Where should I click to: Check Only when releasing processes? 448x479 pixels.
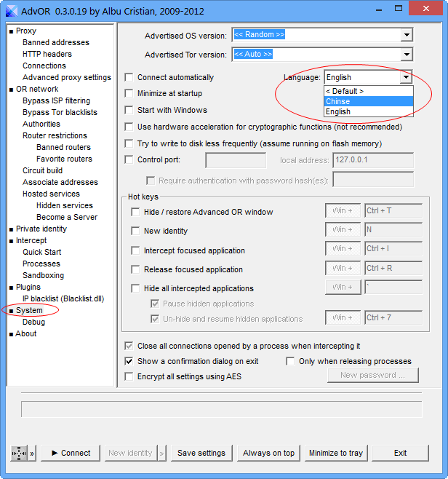point(290,361)
